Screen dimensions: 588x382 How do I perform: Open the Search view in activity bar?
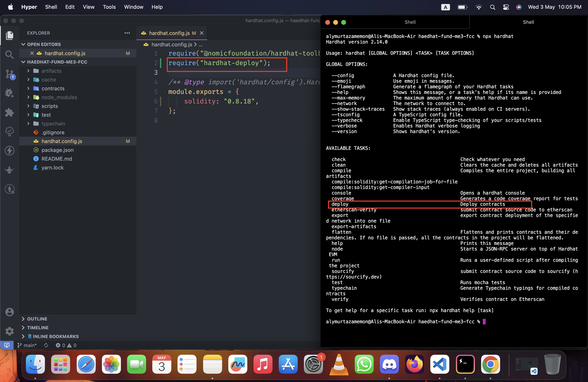tap(9, 54)
